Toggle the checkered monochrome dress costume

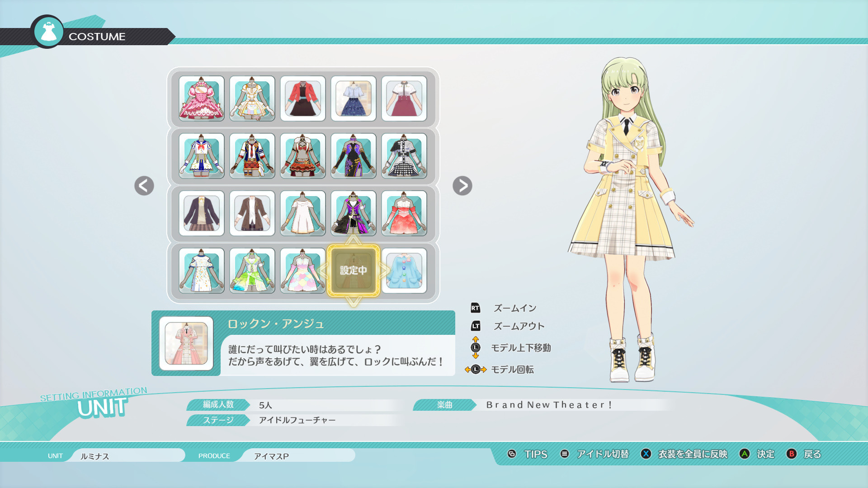click(x=405, y=156)
